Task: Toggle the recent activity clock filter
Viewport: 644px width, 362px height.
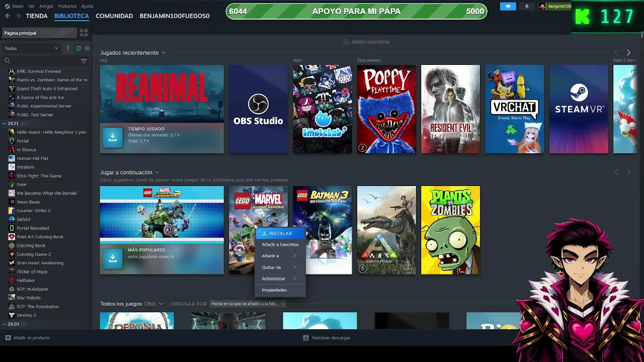Action: (78, 48)
